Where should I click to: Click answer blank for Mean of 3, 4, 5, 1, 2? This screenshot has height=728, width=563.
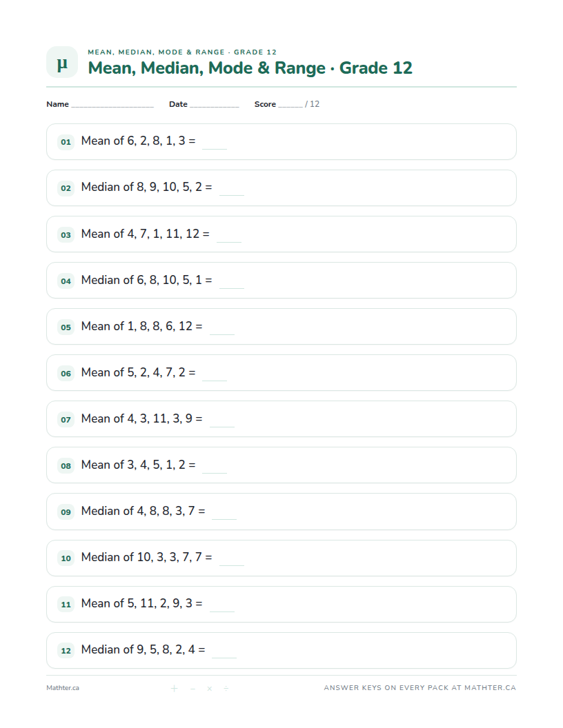tap(215, 472)
